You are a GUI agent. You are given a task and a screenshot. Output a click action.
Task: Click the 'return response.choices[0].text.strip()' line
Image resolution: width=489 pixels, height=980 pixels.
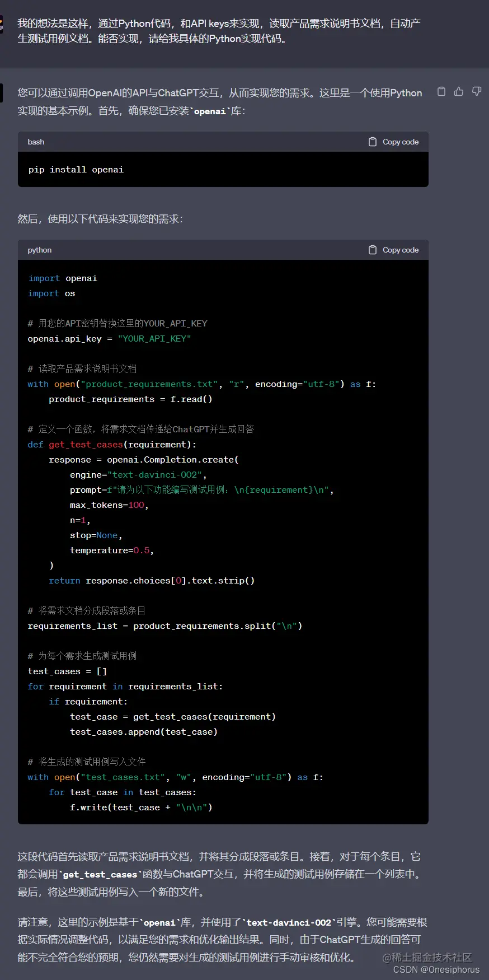pos(152,581)
